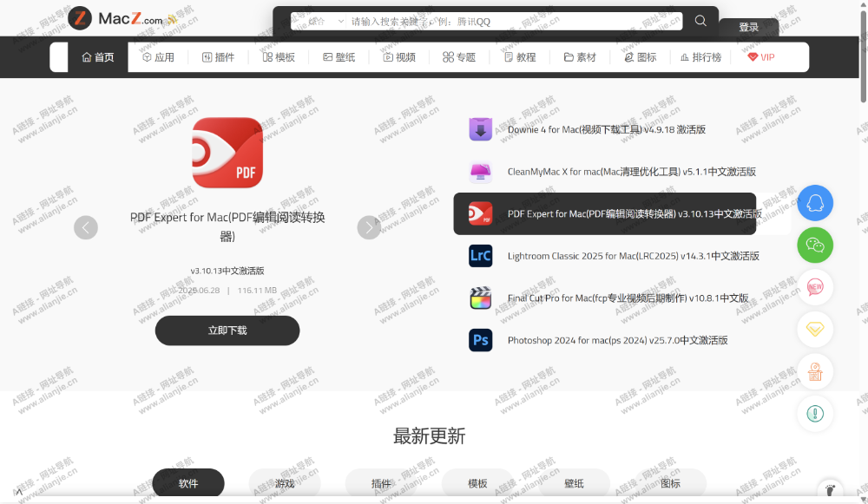
Task: Open the 图标 navigation tab
Action: [x=641, y=57]
